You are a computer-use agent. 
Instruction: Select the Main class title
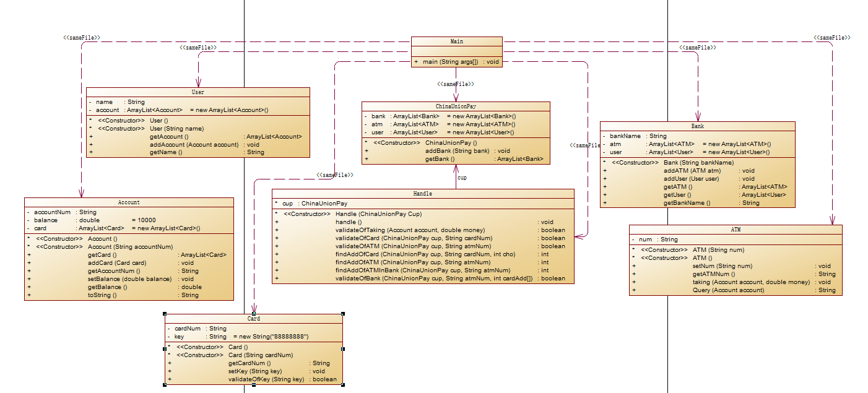coord(456,41)
